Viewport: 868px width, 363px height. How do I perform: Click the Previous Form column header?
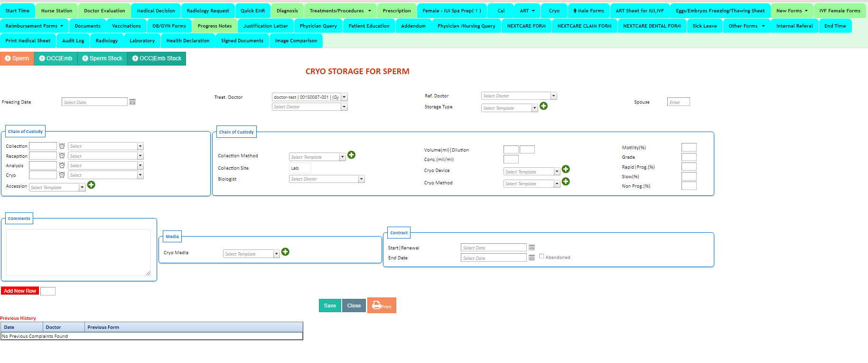[194, 327]
